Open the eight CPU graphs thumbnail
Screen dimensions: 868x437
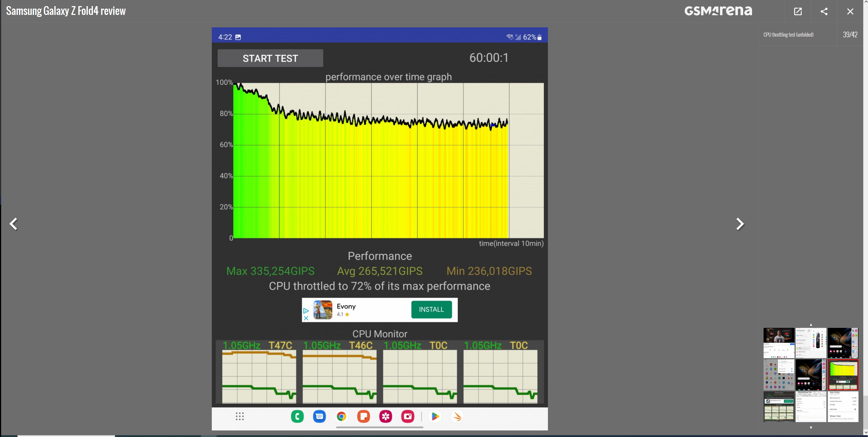[779, 407]
